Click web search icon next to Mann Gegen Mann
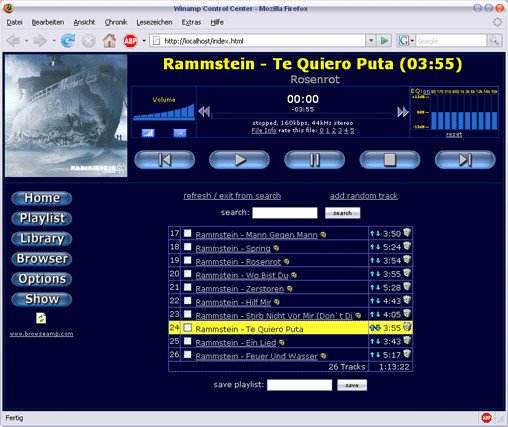Screen dimensions: 508x427 pos(323,235)
